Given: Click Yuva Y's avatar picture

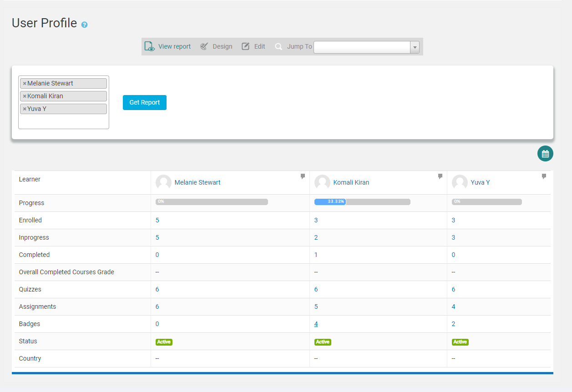Looking at the screenshot, I should (x=460, y=182).
